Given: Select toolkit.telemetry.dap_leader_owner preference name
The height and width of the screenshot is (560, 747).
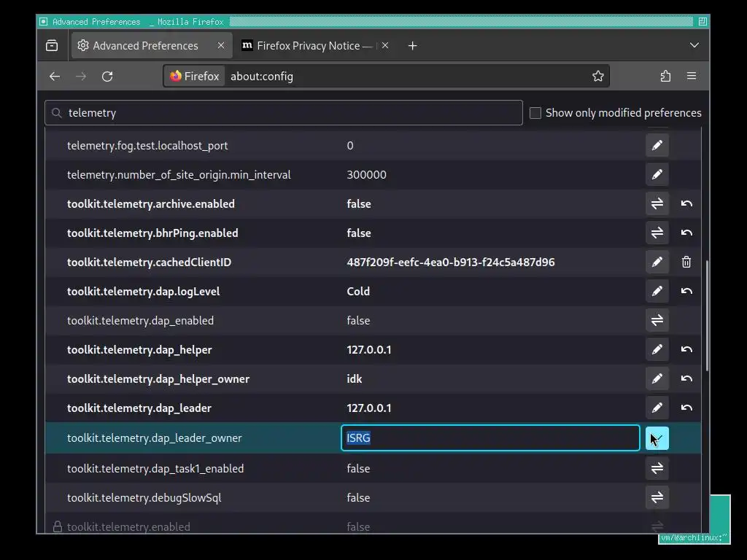Looking at the screenshot, I should pyautogui.click(x=155, y=438).
